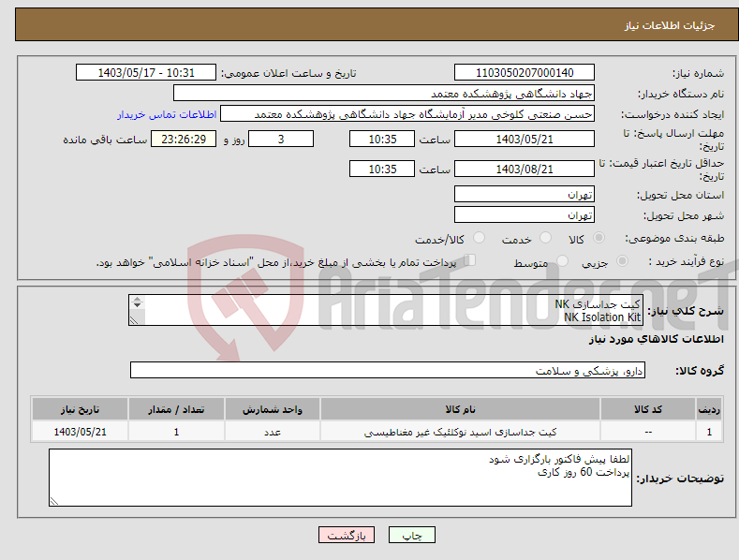Screen dimensions: 739x560
Task: Click response deadline date 1403/05/21 field
Action: 525,139
